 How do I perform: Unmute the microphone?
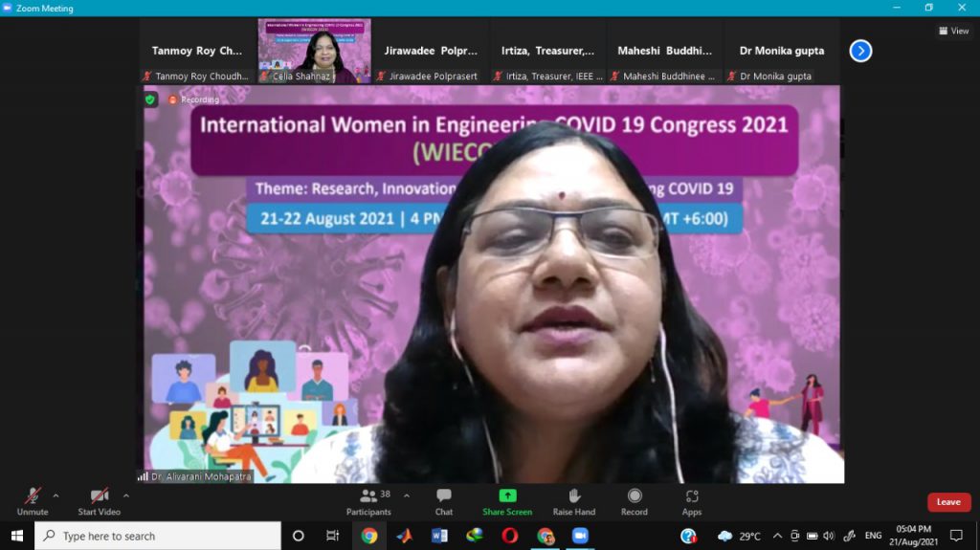point(33,502)
